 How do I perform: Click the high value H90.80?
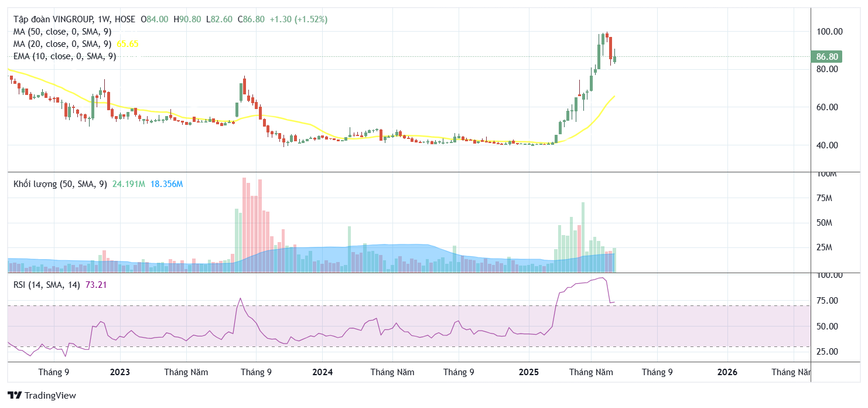(187, 19)
